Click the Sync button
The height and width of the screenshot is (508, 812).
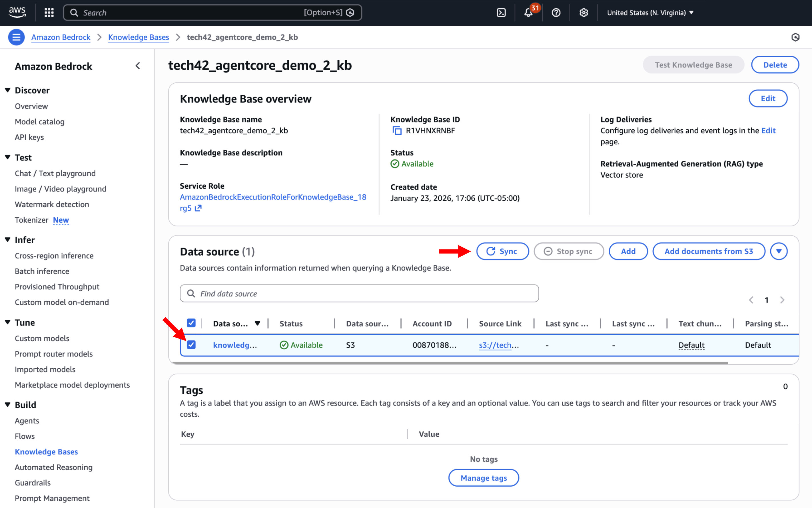pos(502,251)
